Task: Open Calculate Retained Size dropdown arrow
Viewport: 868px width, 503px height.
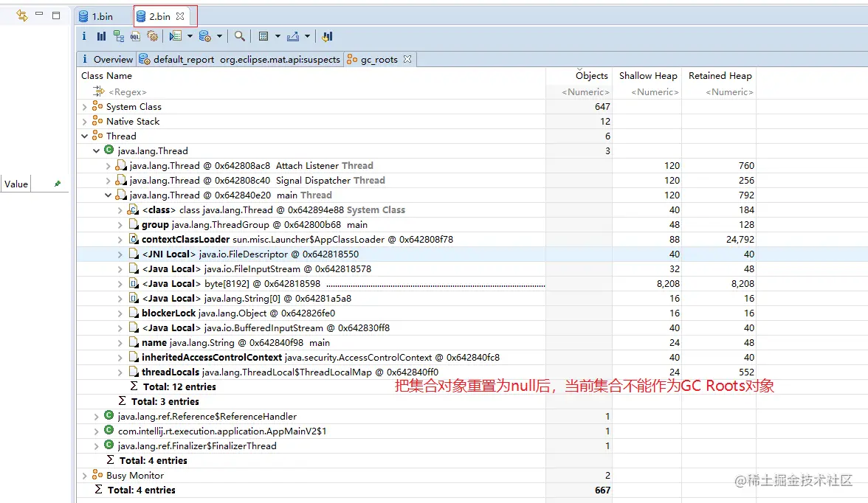Action: (x=278, y=36)
